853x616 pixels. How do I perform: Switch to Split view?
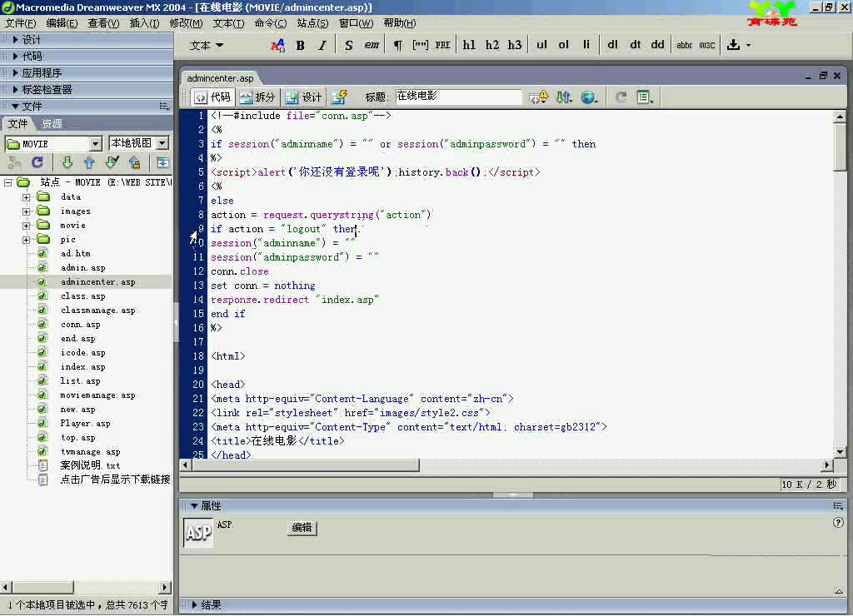(257, 97)
